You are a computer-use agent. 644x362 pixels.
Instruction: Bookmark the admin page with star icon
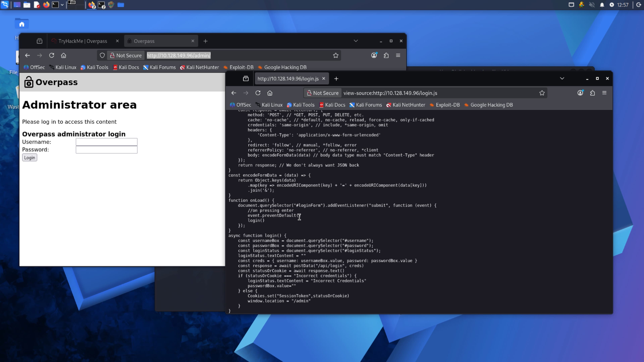tap(335, 55)
